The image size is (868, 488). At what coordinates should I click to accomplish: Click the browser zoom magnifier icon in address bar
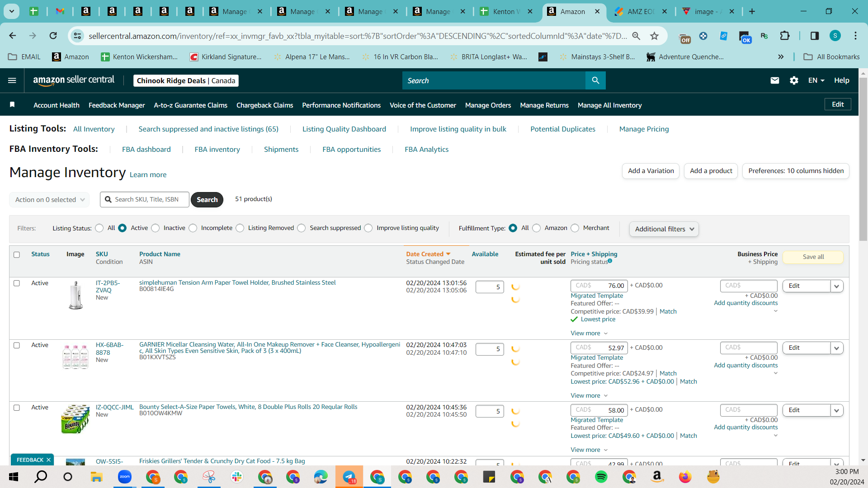pos(636,36)
